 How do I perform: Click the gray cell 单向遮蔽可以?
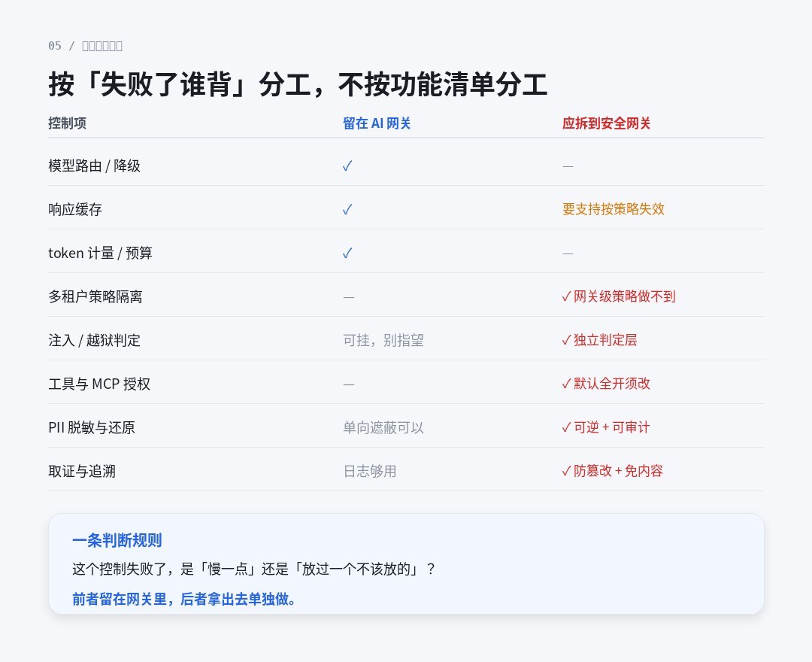pos(383,427)
